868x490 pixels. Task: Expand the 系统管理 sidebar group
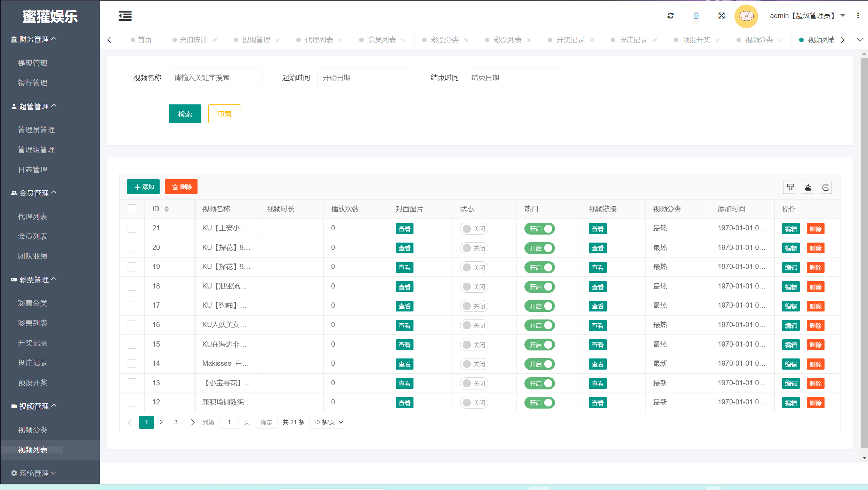(34, 473)
